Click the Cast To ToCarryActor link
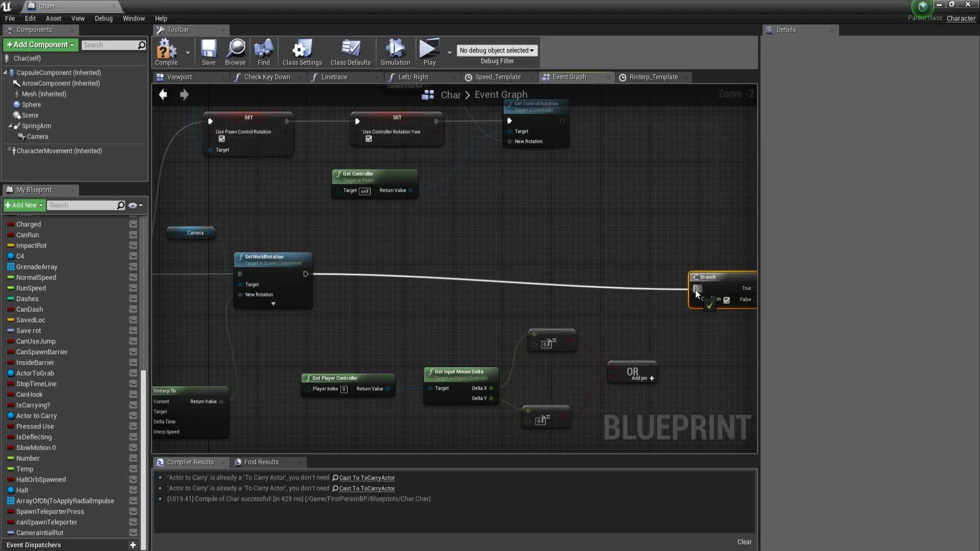Screen dimensions: 980x551 point(366,478)
